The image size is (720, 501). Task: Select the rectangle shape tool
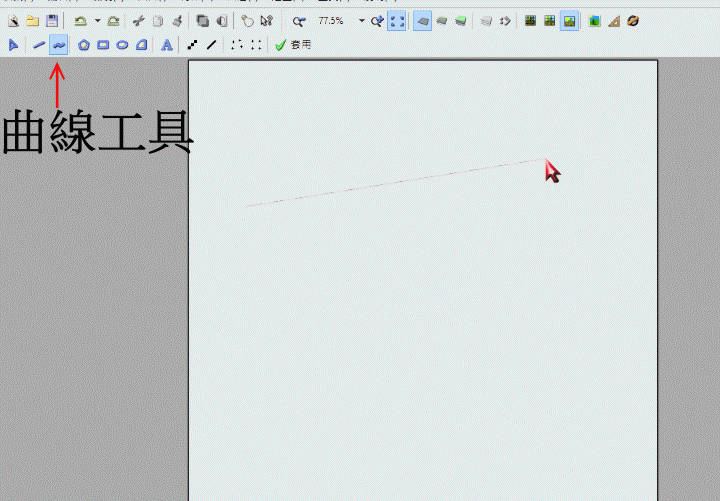coord(103,45)
